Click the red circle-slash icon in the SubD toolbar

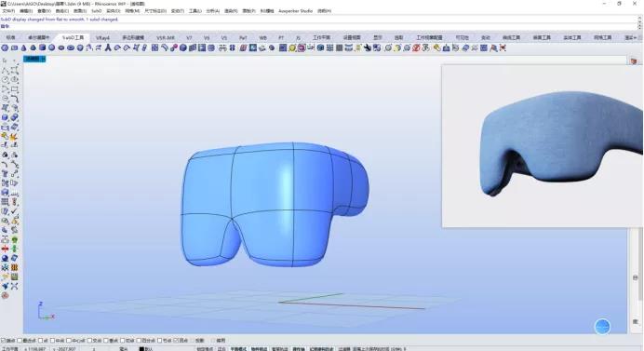coord(416,48)
